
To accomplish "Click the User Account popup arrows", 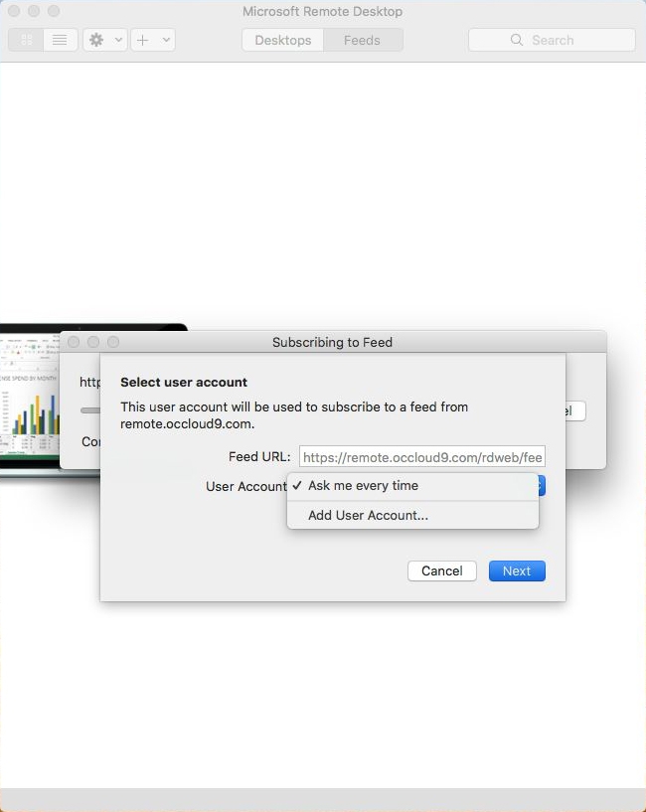I will tap(541, 486).
